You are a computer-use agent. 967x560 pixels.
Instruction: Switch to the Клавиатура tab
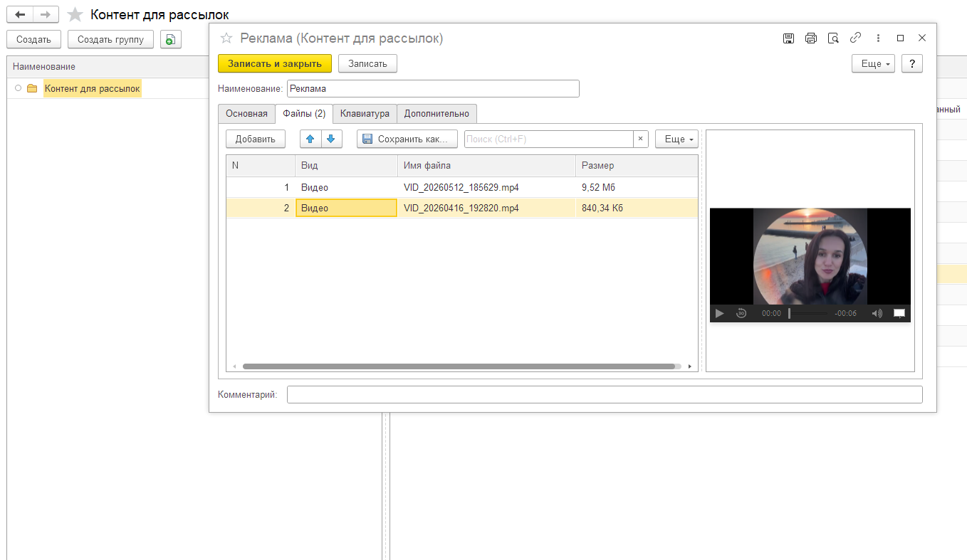point(365,113)
